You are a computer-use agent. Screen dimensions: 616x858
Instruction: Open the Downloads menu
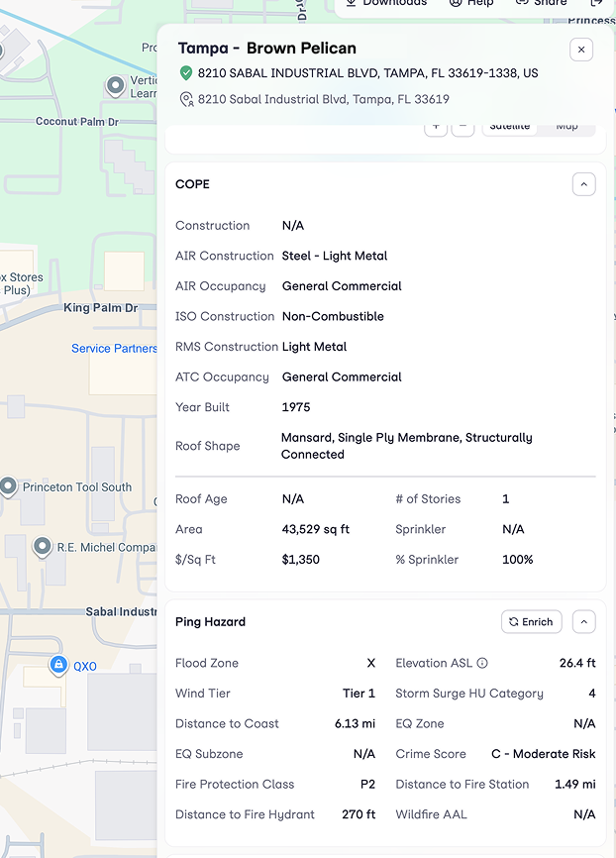tap(386, 4)
